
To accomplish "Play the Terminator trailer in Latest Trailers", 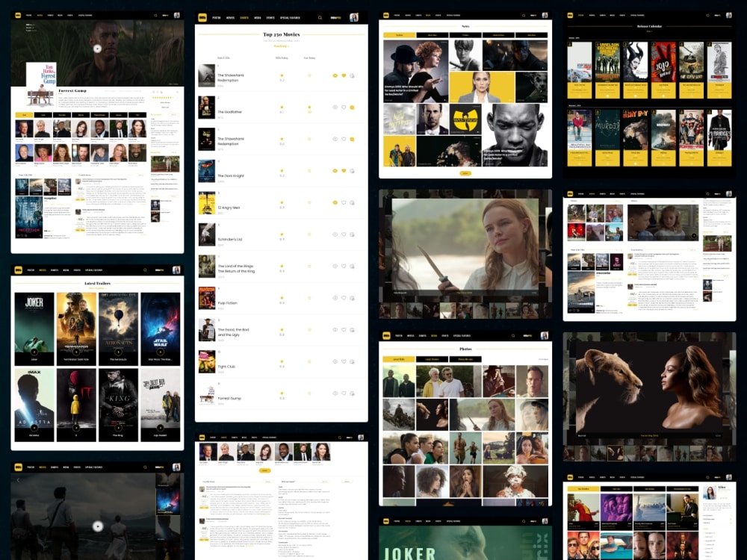I will [x=76, y=352].
